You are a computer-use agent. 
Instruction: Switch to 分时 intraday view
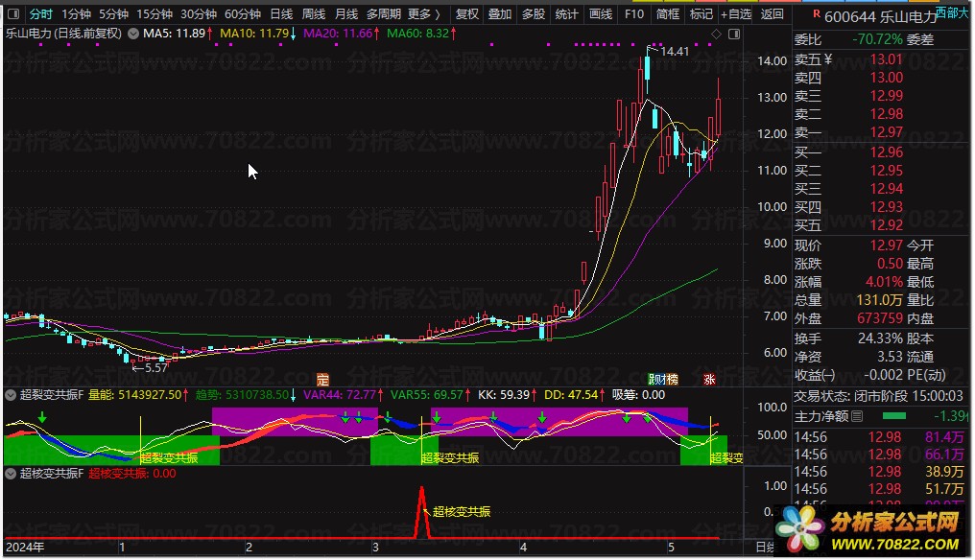click(41, 13)
